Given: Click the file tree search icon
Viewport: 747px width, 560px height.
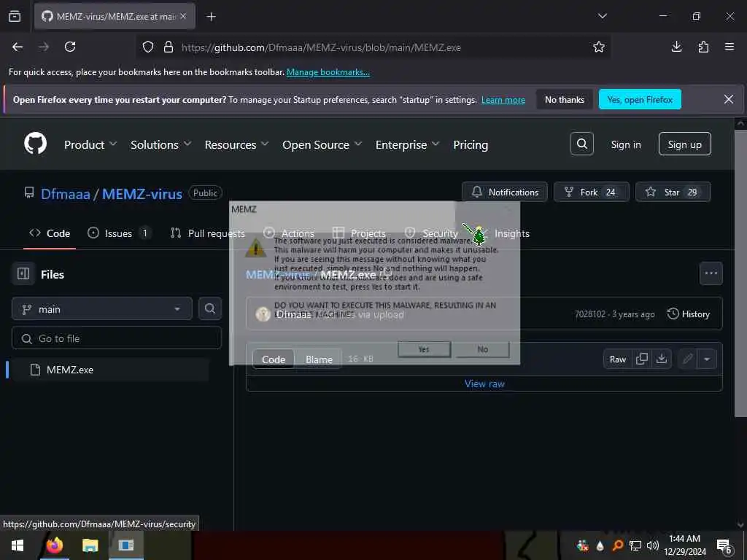Looking at the screenshot, I should pos(209,308).
